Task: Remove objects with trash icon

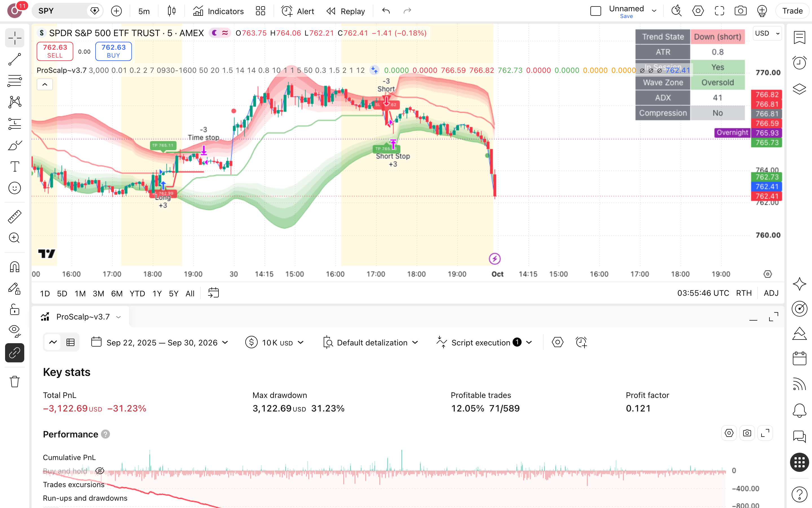Action: 14,381
